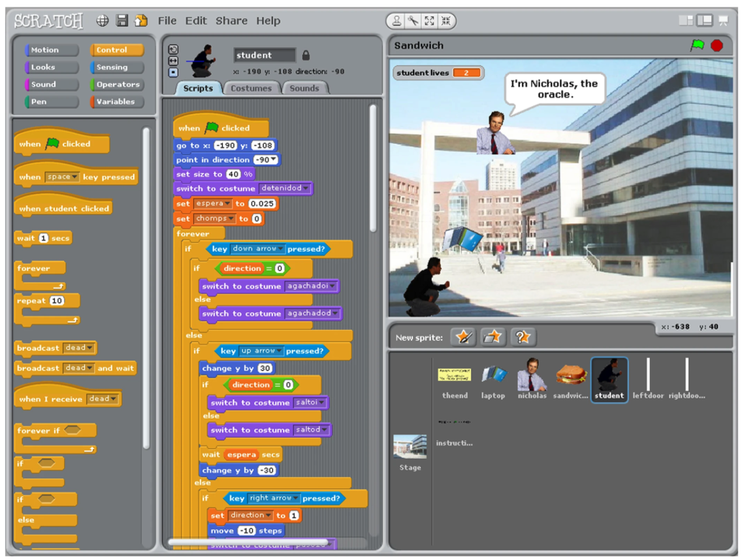The image size is (742, 560).
Task: Open the File menu
Action: click(x=167, y=21)
